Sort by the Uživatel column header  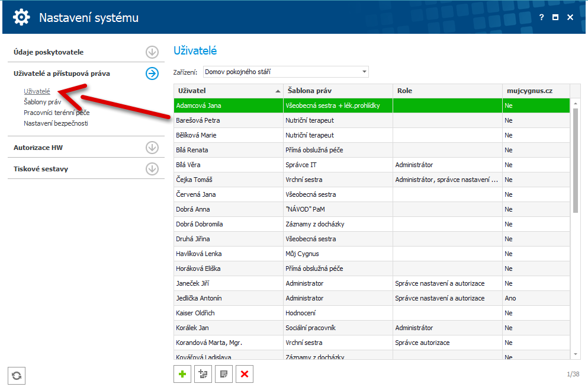click(229, 91)
